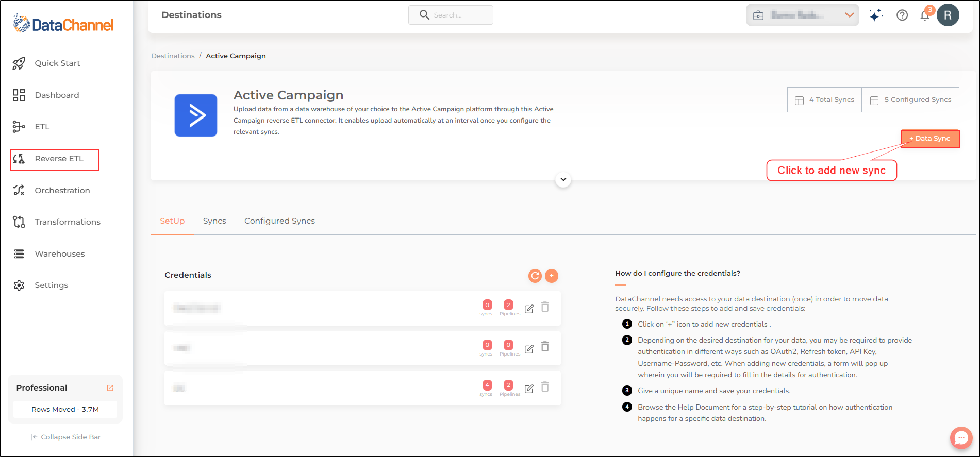Switch to the Configured Syncs tab
The image size is (980, 457).
point(279,221)
